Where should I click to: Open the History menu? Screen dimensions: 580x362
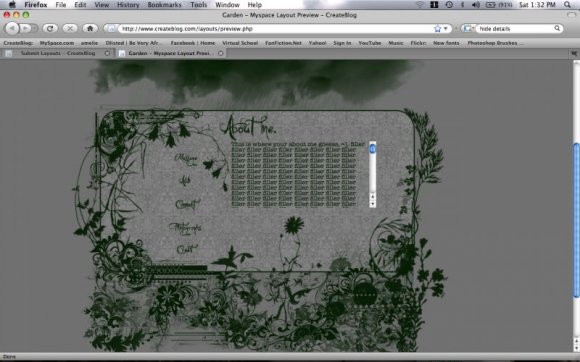click(x=128, y=5)
